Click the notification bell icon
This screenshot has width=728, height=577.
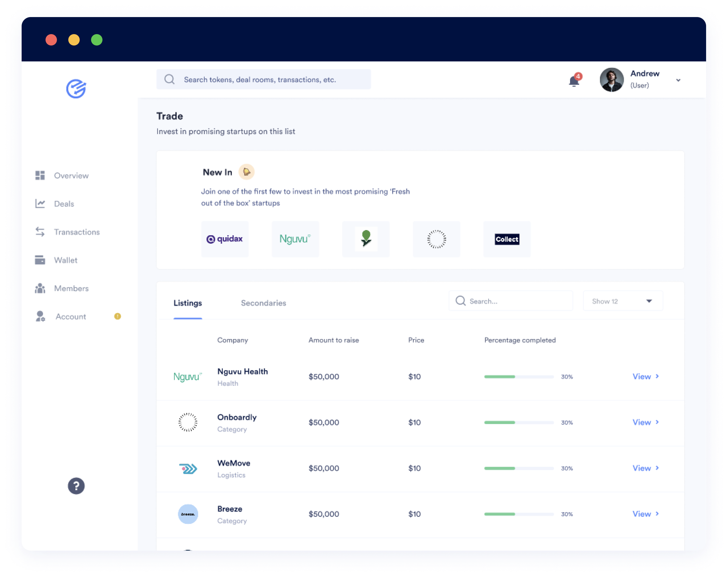coord(573,81)
